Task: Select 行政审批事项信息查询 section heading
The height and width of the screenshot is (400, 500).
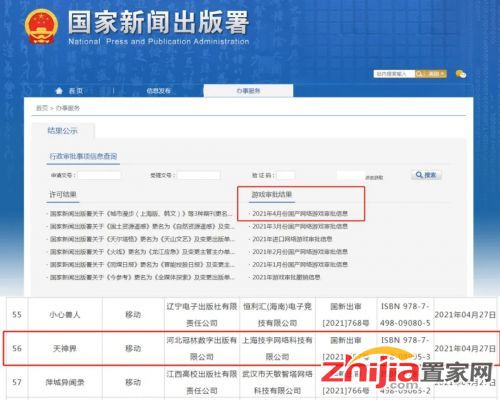Action: point(83,156)
